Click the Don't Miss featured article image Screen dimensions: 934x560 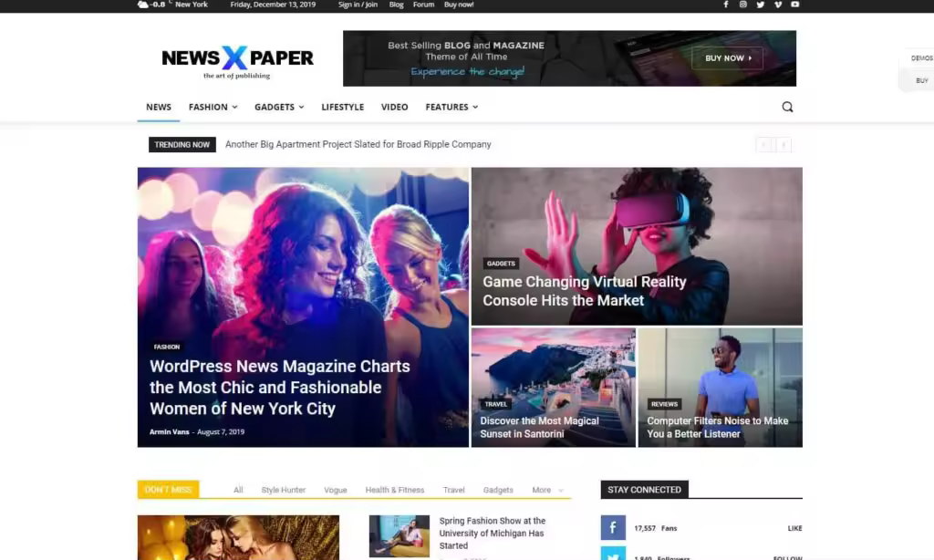click(238, 537)
